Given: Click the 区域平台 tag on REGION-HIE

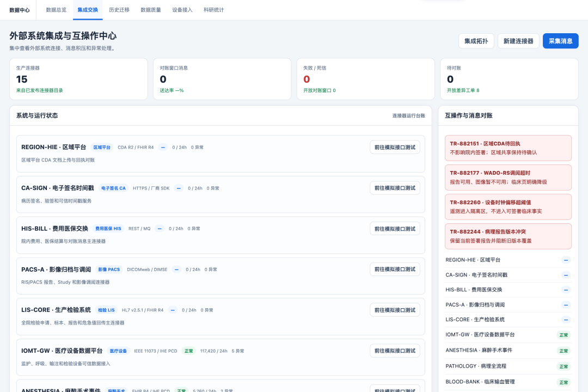Looking at the screenshot, I should click(102, 148).
